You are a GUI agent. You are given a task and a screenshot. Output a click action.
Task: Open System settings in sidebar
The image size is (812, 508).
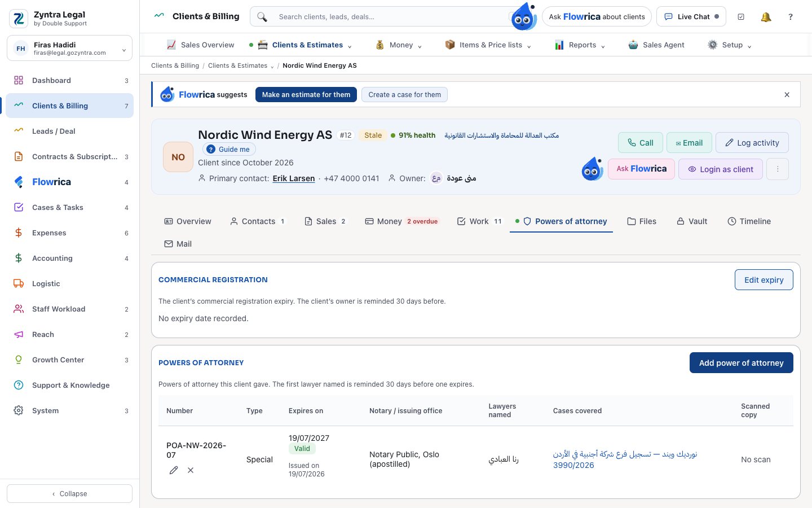tap(70, 410)
